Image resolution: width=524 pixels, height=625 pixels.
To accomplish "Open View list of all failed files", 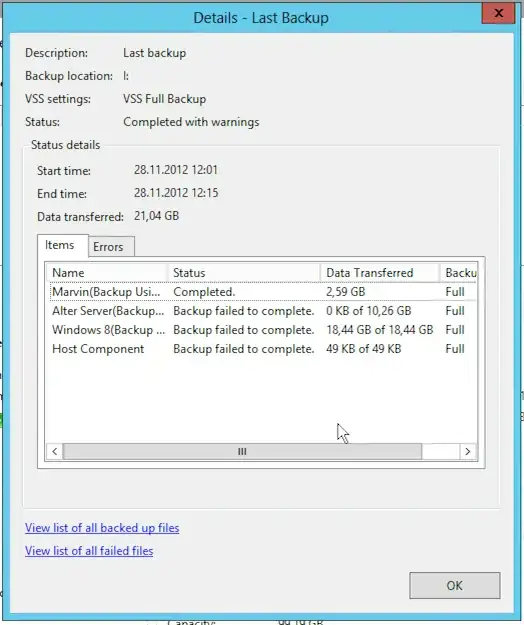I will [x=89, y=551].
